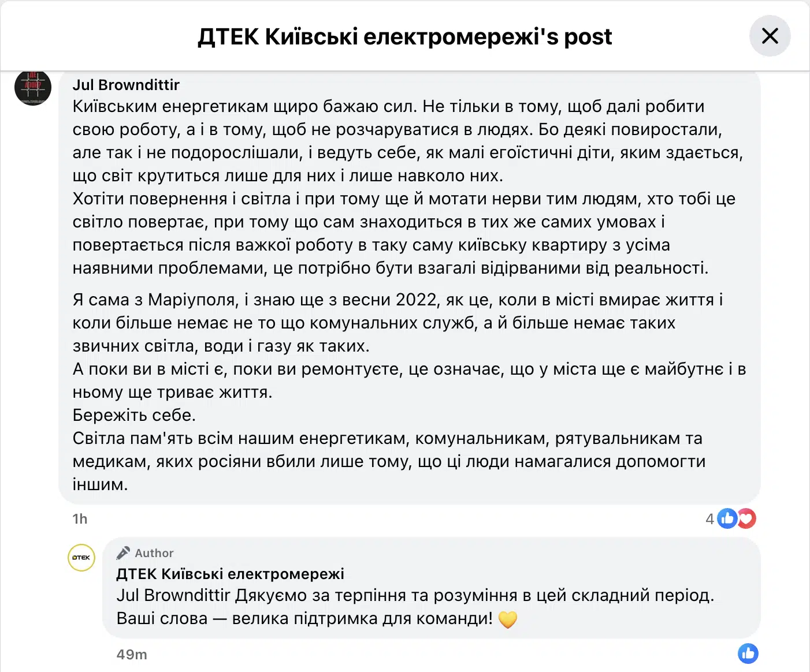
Task: Click the Like reaction under the ДТЕК reply
Action: point(748,654)
